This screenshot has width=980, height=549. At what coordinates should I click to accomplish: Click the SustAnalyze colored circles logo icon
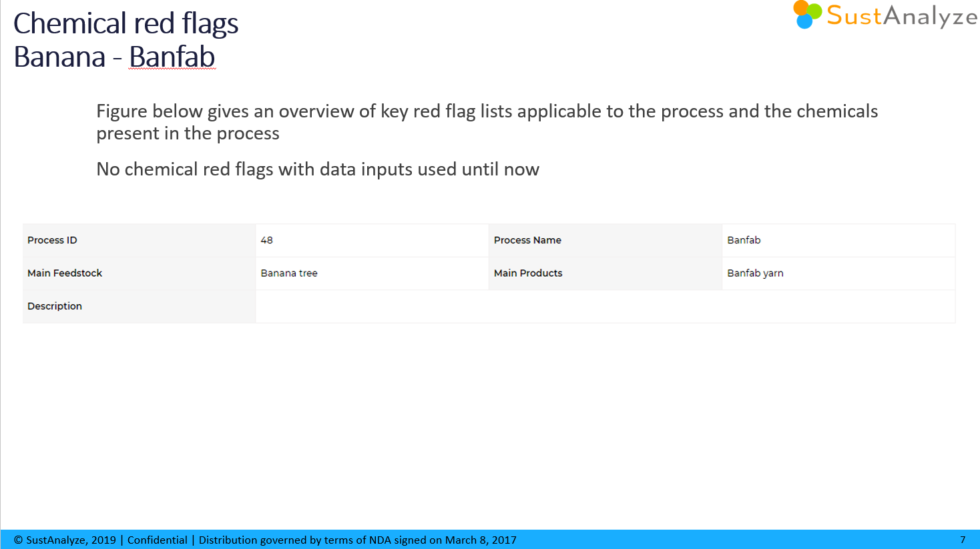coord(807,15)
